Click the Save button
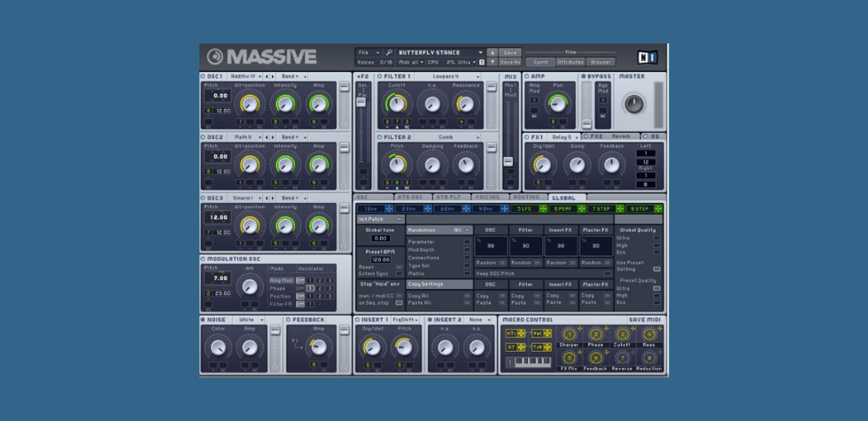The height and width of the screenshot is (421, 868). coord(510,52)
